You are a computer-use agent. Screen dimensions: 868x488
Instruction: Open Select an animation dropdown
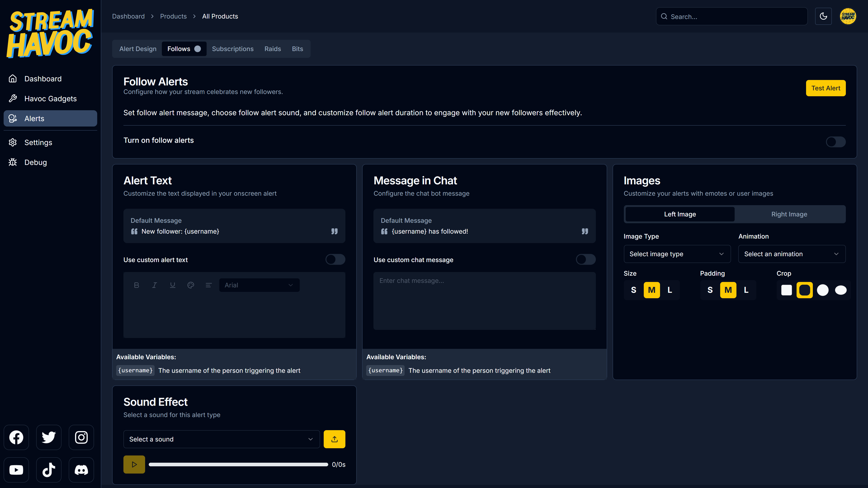(x=792, y=254)
